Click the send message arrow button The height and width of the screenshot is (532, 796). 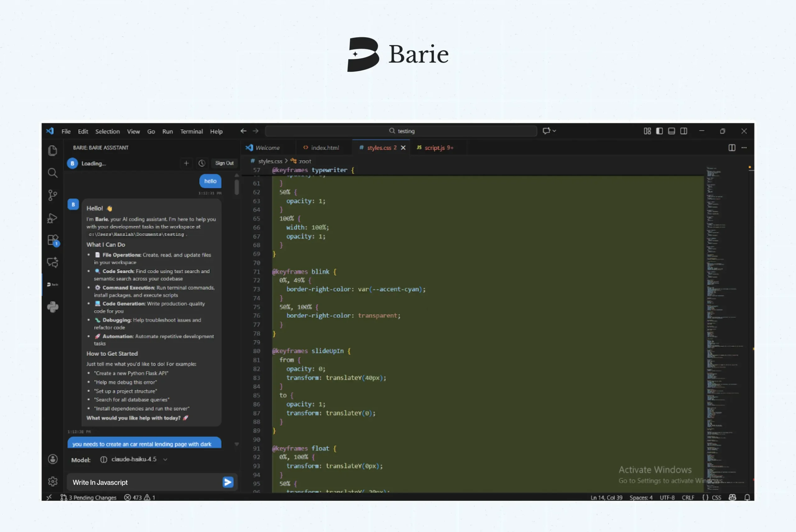click(x=228, y=482)
